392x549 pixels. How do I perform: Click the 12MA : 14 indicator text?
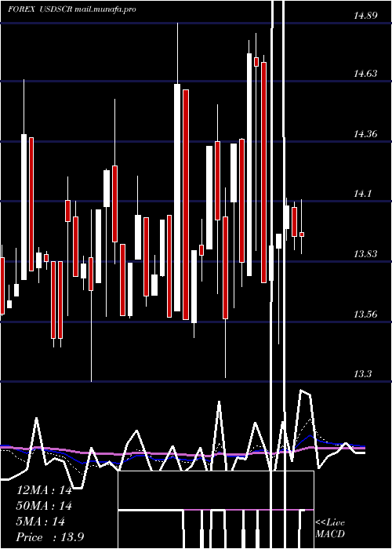[44, 490]
